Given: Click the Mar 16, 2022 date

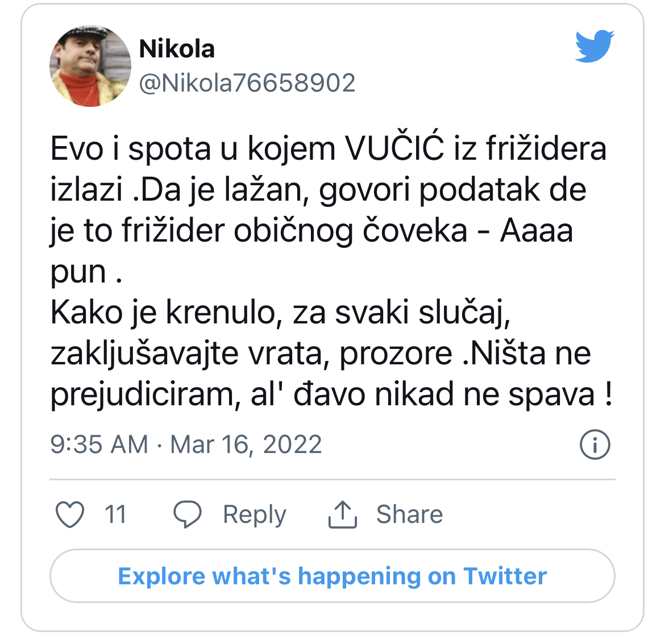Looking at the screenshot, I should pos(246,444).
